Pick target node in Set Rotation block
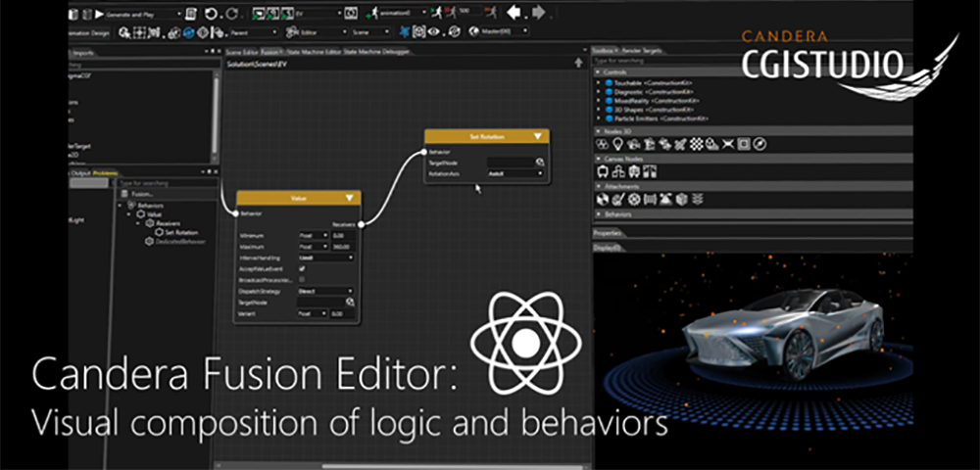Viewport: 980px width, 470px height. 539,162
